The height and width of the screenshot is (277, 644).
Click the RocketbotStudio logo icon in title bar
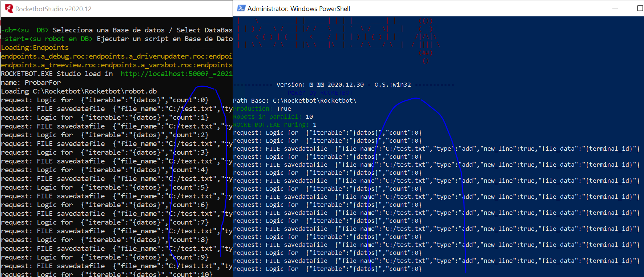(x=9, y=9)
